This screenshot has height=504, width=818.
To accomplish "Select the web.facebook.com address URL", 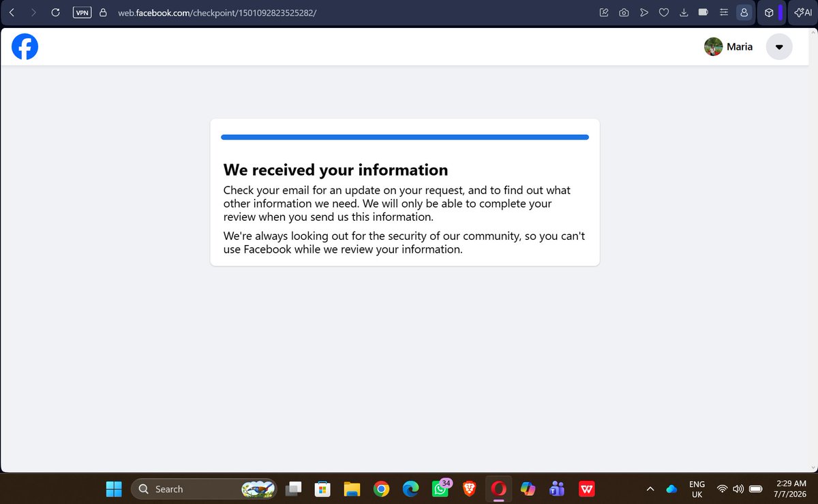I will click(217, 12).
